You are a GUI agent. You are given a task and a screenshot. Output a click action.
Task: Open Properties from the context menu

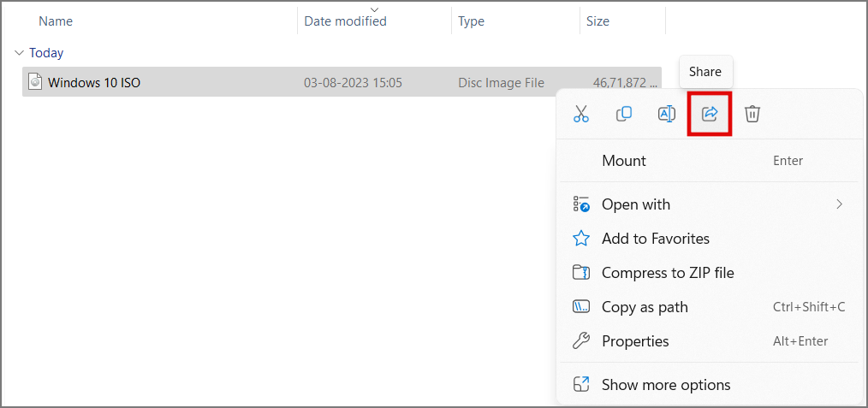(635, 341)
